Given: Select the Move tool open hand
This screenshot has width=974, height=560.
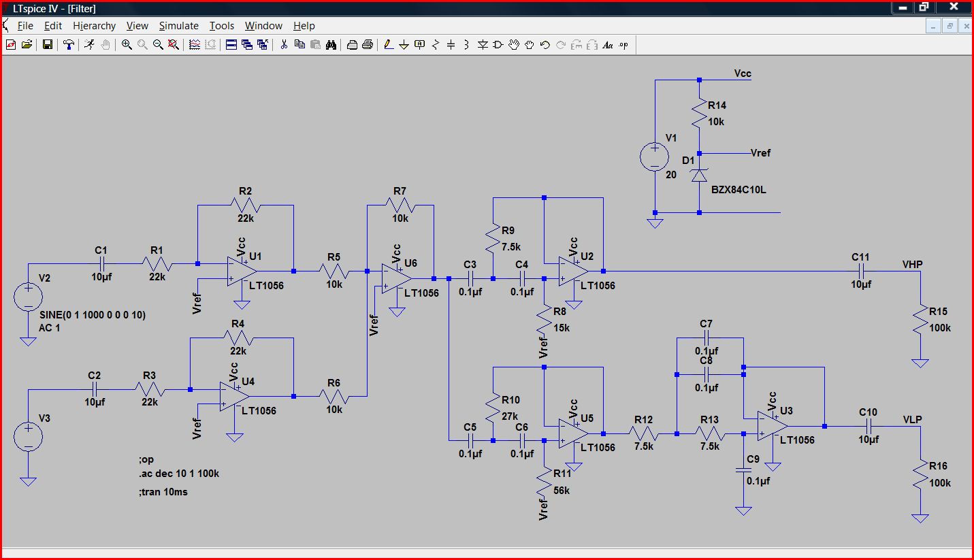Looking at the screenshot, I should (514, 45).
